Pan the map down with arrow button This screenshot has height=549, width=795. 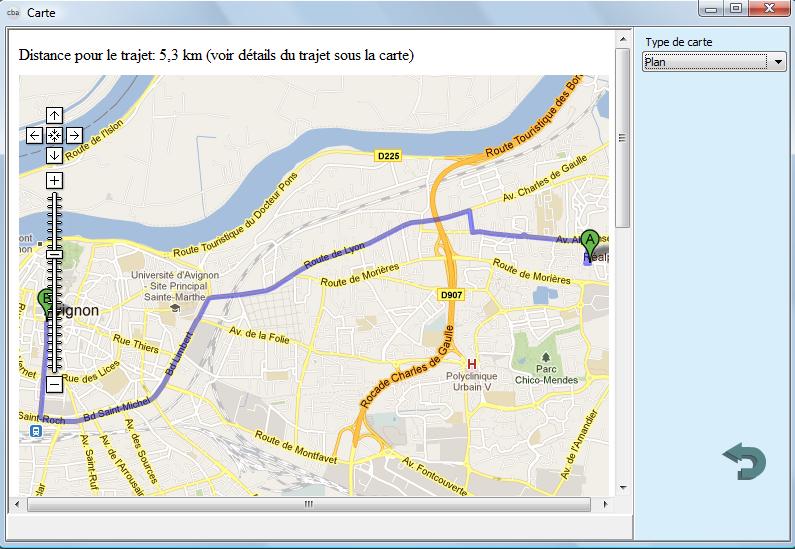54,155
